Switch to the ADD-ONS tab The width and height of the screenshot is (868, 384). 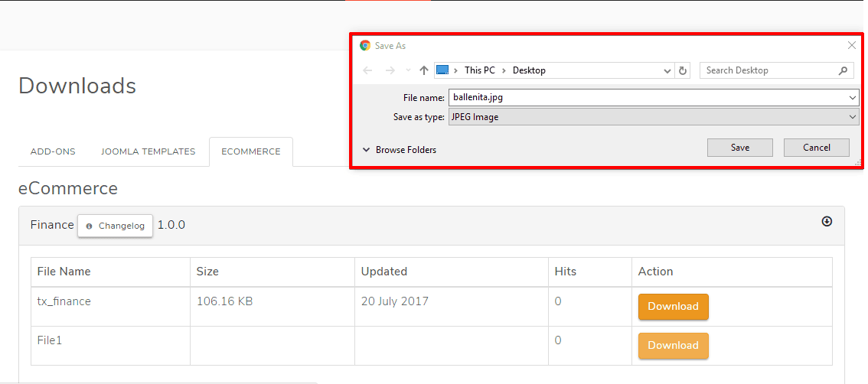tap(53, 151)
